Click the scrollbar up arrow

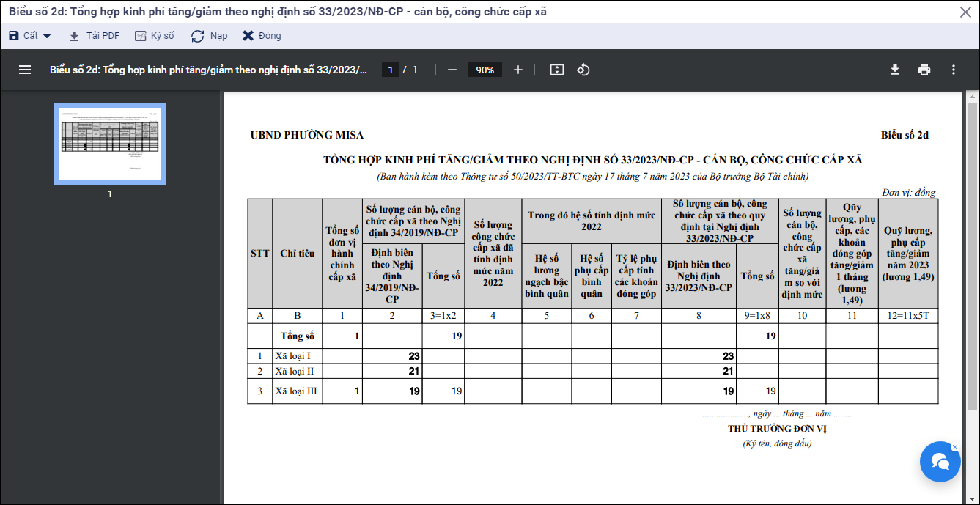tap(972, 97)
